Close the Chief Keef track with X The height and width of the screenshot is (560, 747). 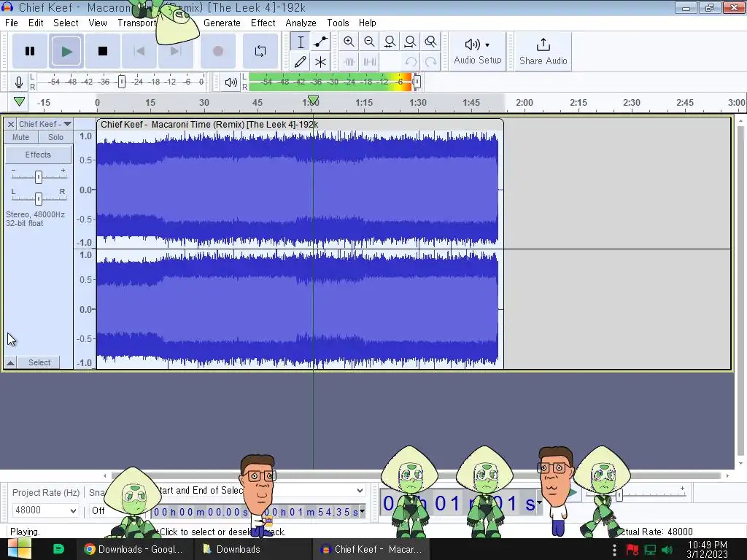[10, 124]
